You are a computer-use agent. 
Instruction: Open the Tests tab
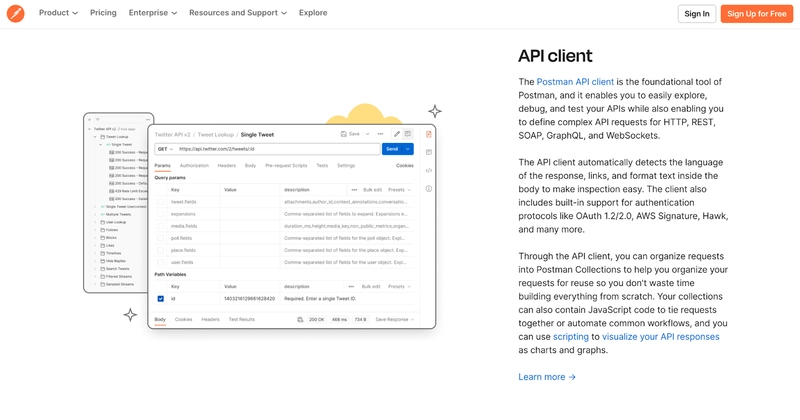[x=322, y=166]
